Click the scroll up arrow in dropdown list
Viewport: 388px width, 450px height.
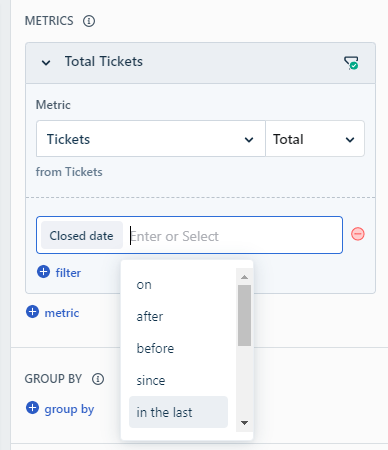pyautogui.click(x=244, y=277)
